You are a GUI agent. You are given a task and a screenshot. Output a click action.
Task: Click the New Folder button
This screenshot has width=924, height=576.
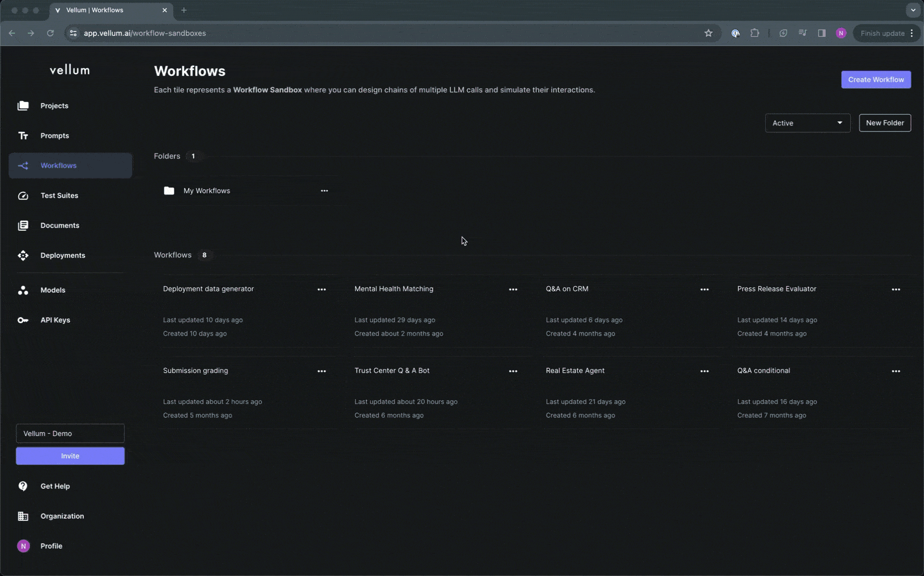[884, 123]
